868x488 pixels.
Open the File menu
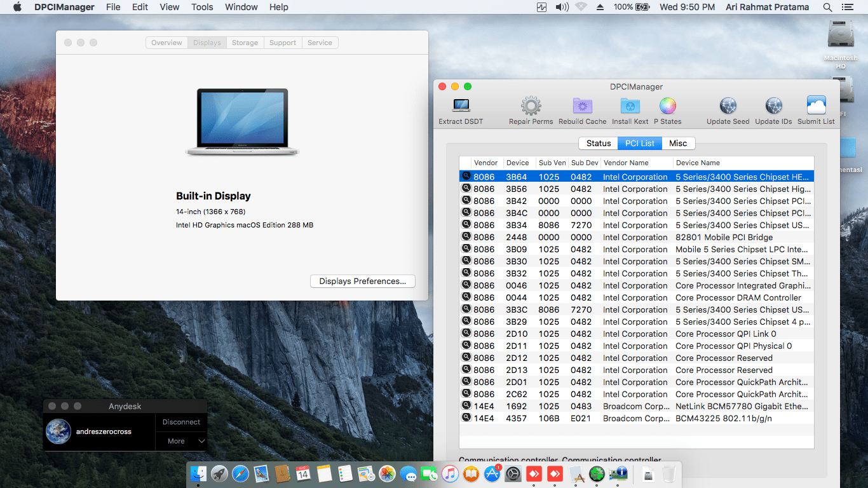(113, 7)
